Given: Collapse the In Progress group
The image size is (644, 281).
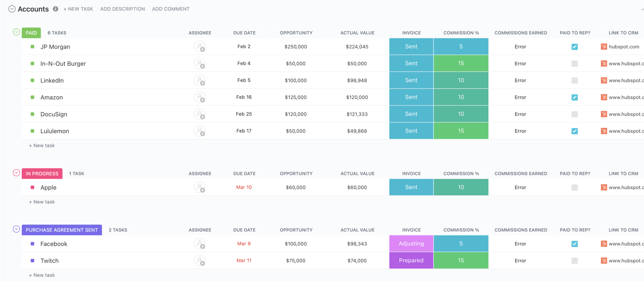Looking at the screenshot, I should coord(16,173).
